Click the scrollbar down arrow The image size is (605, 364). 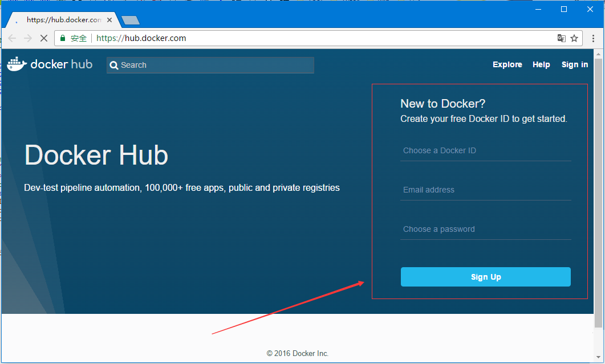(598, 357)
